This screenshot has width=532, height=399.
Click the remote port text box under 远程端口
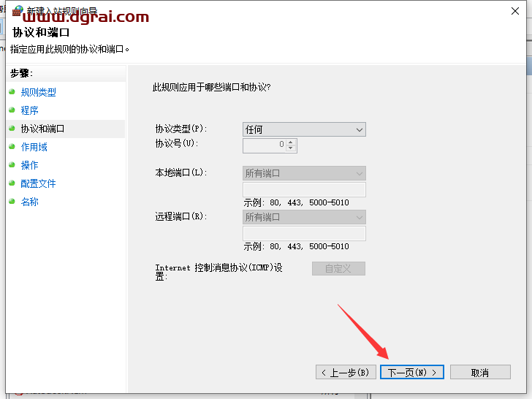pos(304,233)
